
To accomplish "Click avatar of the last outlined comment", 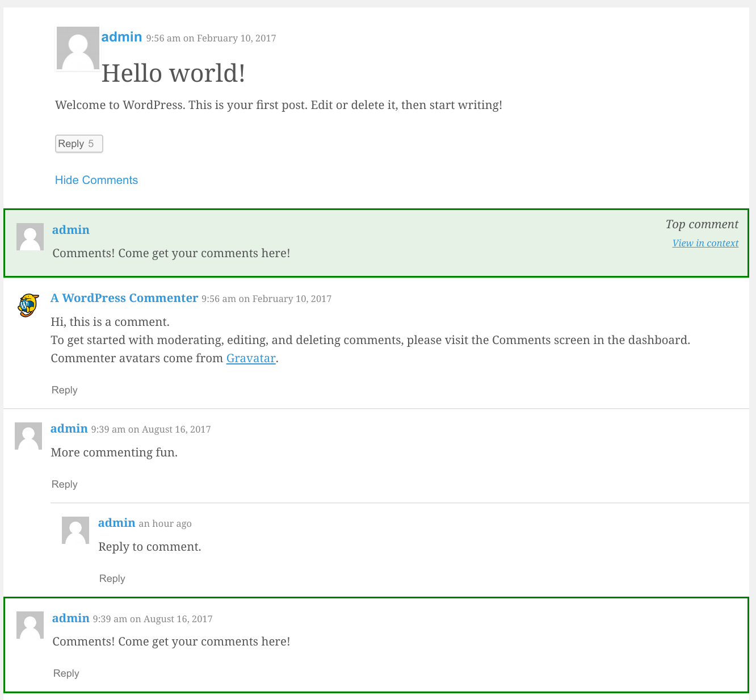I will (x=30, y=625).
